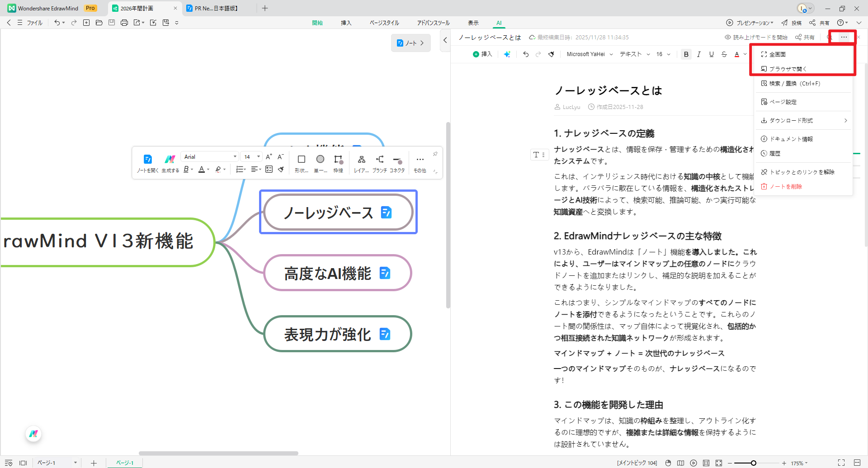Toggle underline formatting in the note editor
The width and height of the screenshot is (868, 468).
coord(712,54)
